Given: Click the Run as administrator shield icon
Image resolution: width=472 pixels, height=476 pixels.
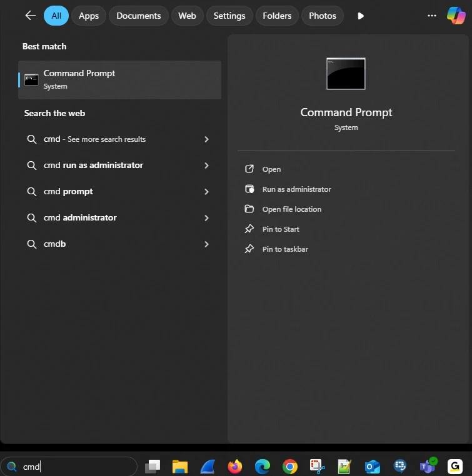Looking at the screenshot, I should pos(249,189).
